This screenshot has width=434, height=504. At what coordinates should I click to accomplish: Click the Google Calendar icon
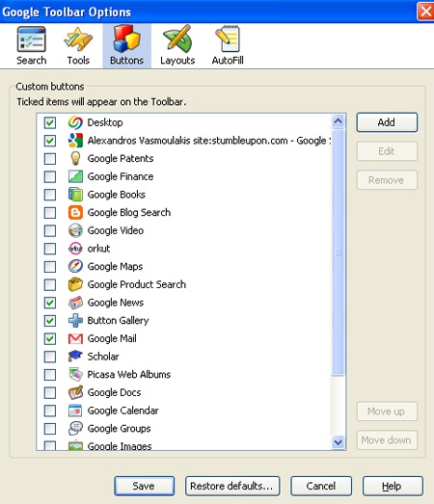(x=75, y=411)
